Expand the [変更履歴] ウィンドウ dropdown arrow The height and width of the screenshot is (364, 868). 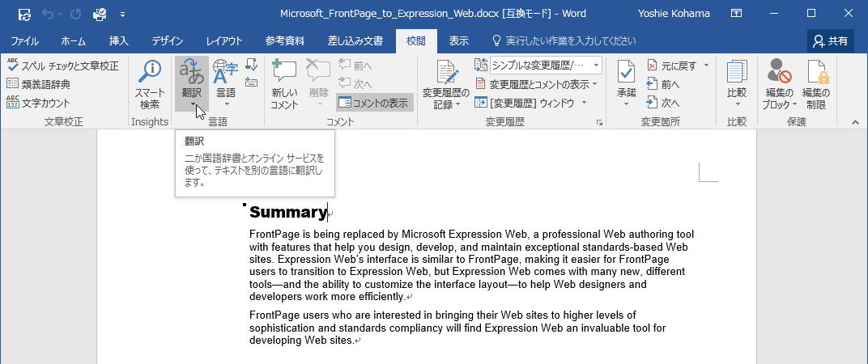[x=584, y=103]
